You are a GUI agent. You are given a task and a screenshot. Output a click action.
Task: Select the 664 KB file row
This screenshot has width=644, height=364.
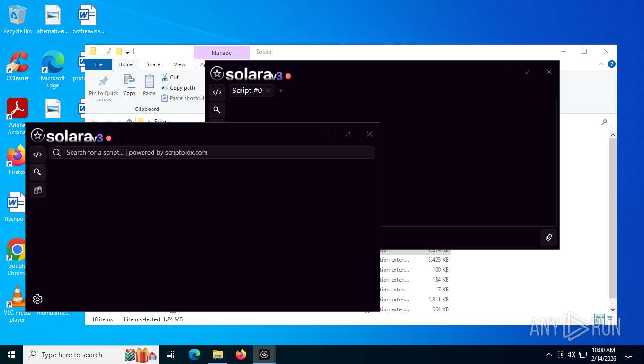415,309
